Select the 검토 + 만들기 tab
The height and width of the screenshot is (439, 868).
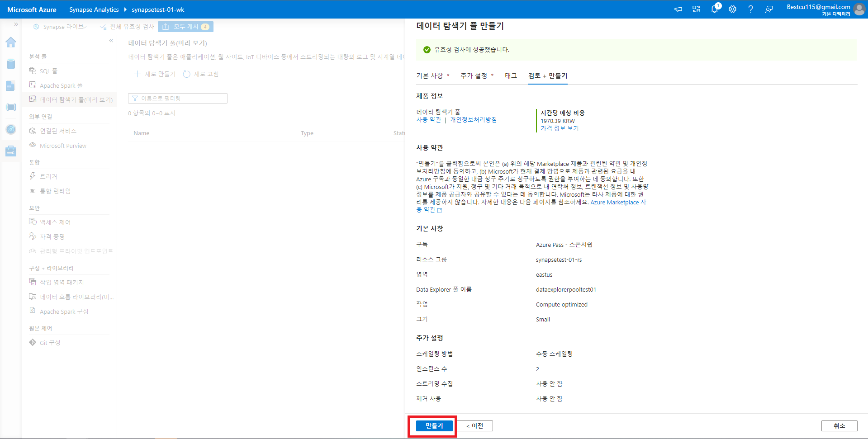548,76
